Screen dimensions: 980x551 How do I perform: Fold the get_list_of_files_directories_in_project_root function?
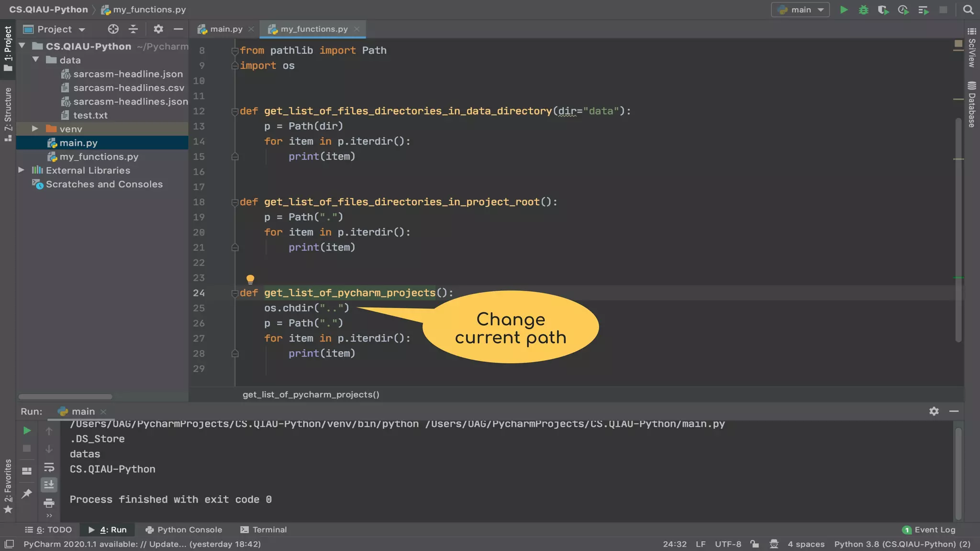[235, 202]
